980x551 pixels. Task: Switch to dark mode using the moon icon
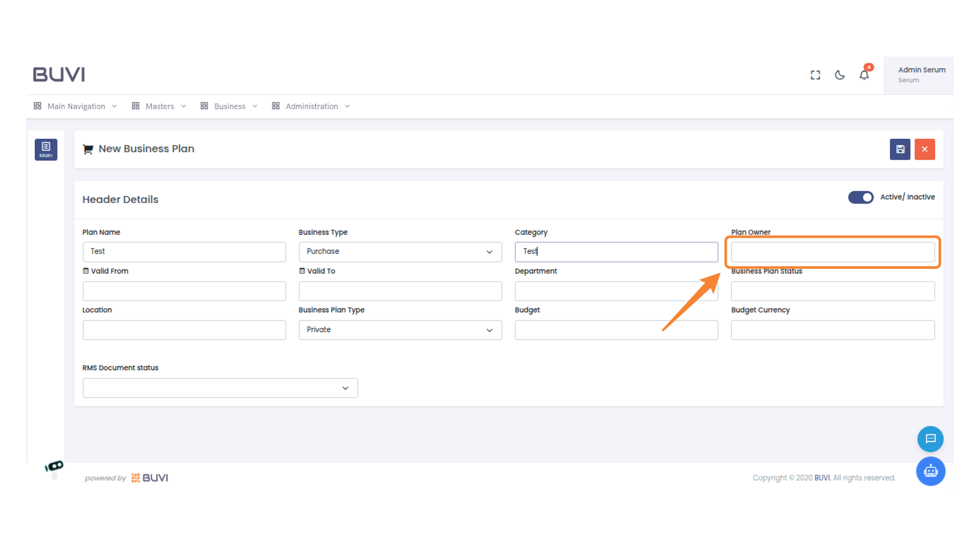tap(840, 74)
